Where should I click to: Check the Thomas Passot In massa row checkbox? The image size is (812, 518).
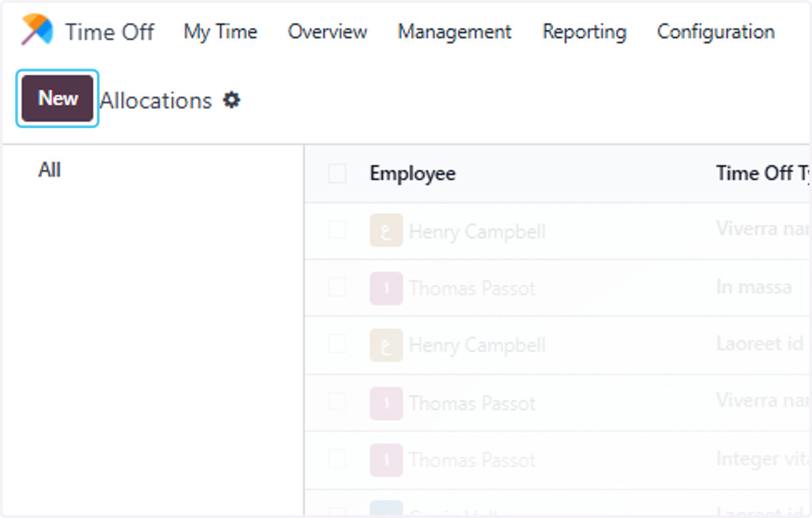point(337,288)
